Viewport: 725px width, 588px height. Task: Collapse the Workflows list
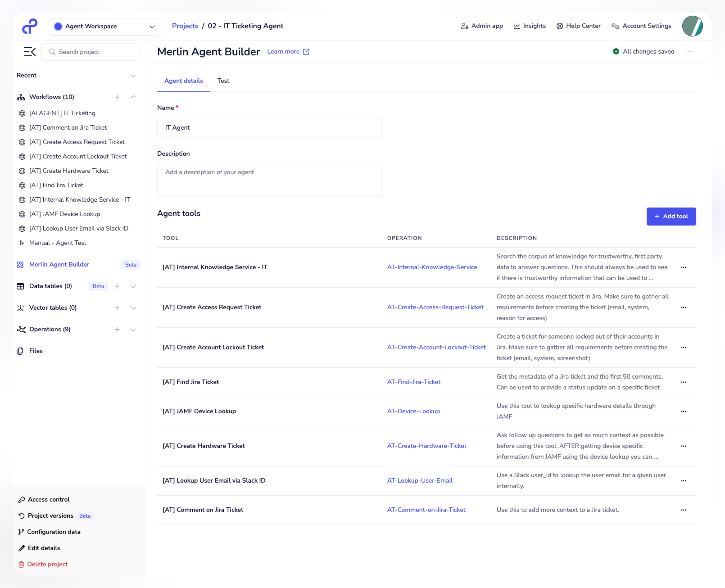pos(133,97)
